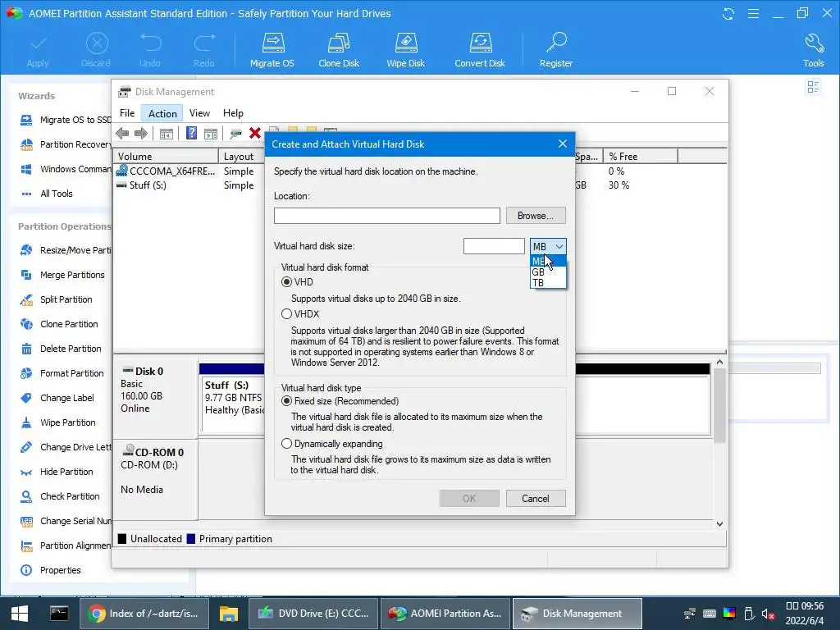Show/hide action pane toolbar icon
The image size is (840, 630).
pyautogui.click(x=211, y=134)
